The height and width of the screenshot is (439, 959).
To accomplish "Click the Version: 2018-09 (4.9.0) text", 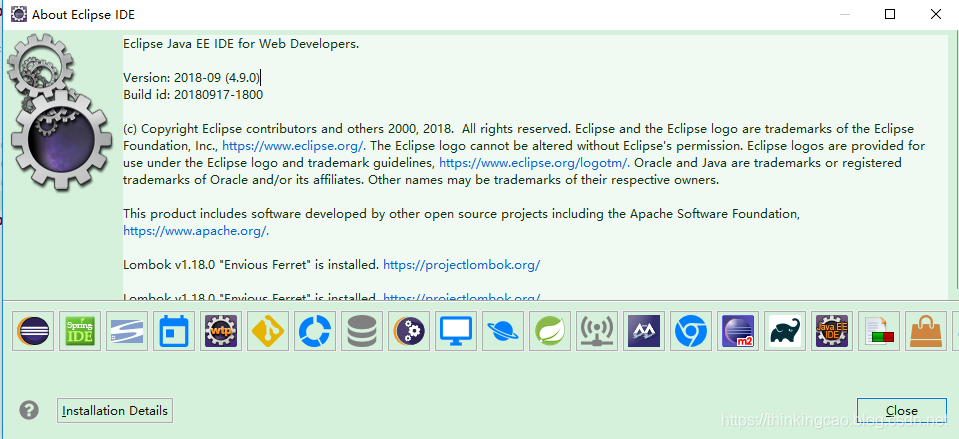I will 192,78.
